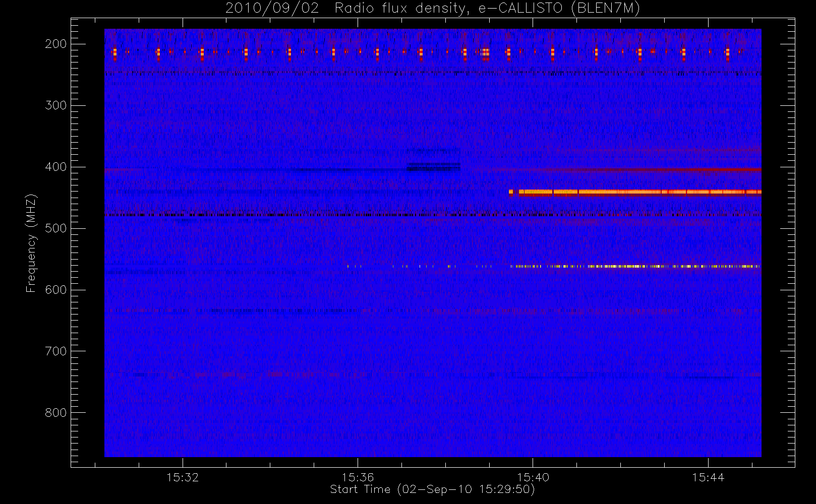Click the 15:36 time axis label
Screen dimensions: 816x504
click(x=358, y=477)
